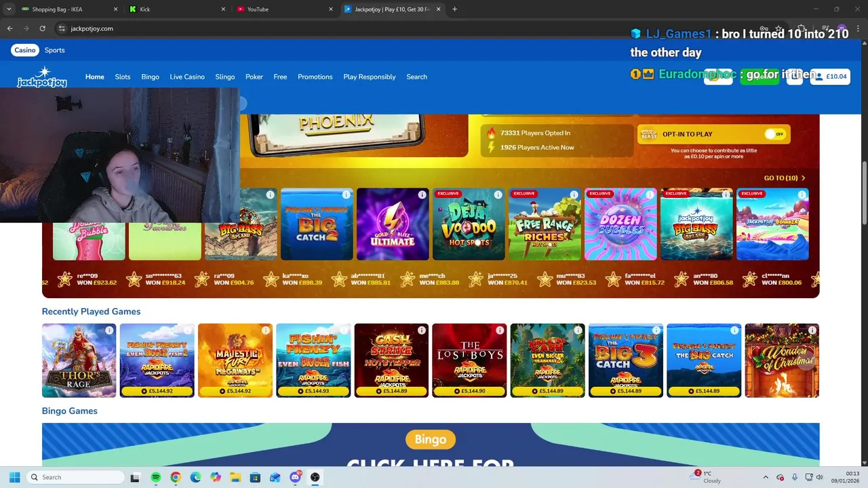Click the Recently Played Games heading
868x488 pixels.
pos(91,312)
